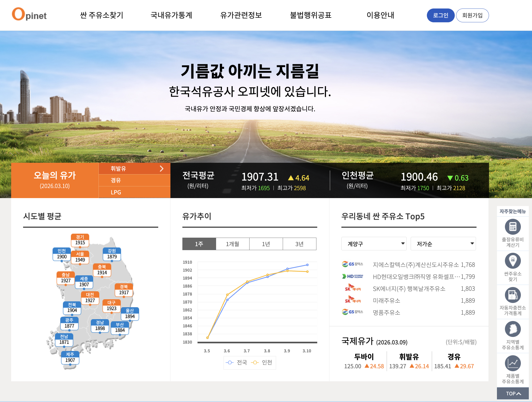Click the arrow next to 휘발유
The image size is (532, 402).
coord(161,169)
